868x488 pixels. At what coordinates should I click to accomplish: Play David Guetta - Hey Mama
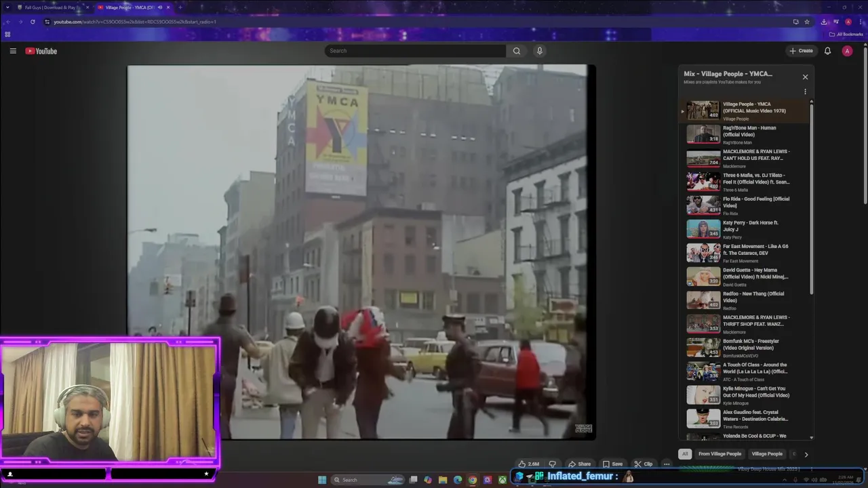click(x=744, y=277)
